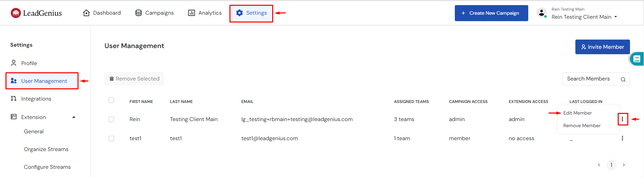The image size is (644, 178).
Task: Open the Campaigns tab
Action: [154, 13]
